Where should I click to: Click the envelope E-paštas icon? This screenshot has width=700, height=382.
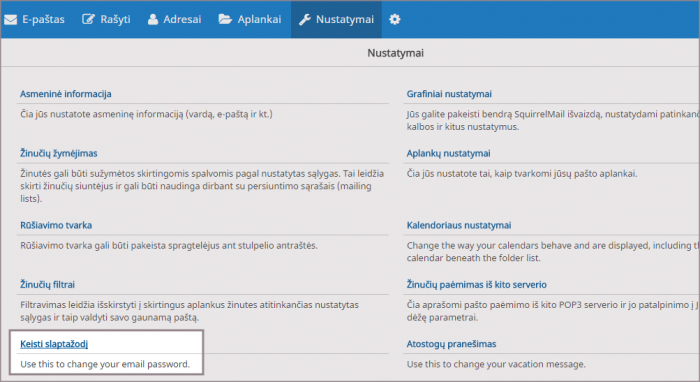coord(10,20)
